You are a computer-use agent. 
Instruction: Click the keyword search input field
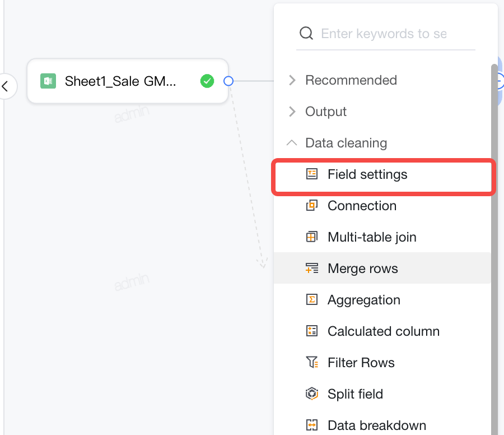[385, 34]
